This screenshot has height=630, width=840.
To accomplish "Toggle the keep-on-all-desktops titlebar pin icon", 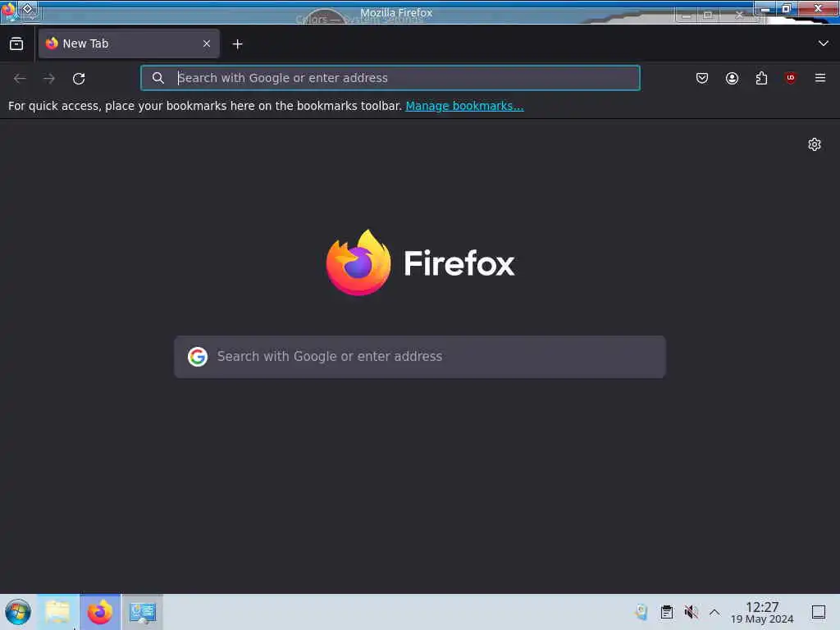I will tap(28, 9).
